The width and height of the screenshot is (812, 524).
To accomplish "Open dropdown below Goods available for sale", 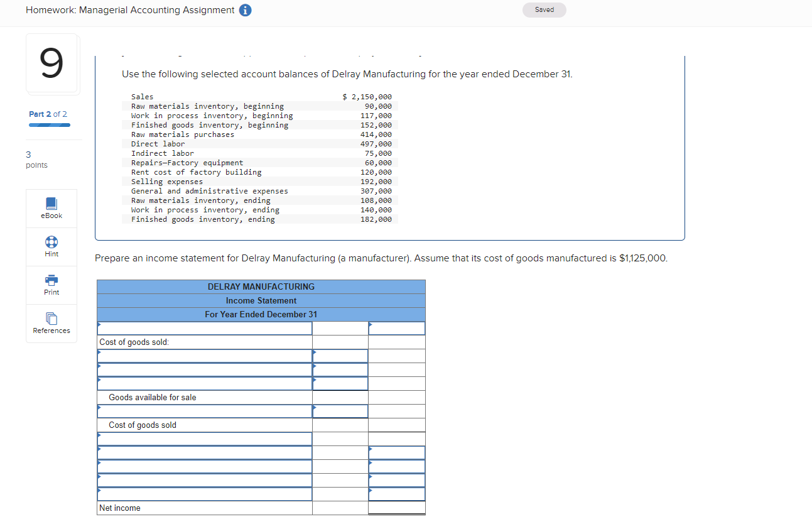I will coord(205,411).
